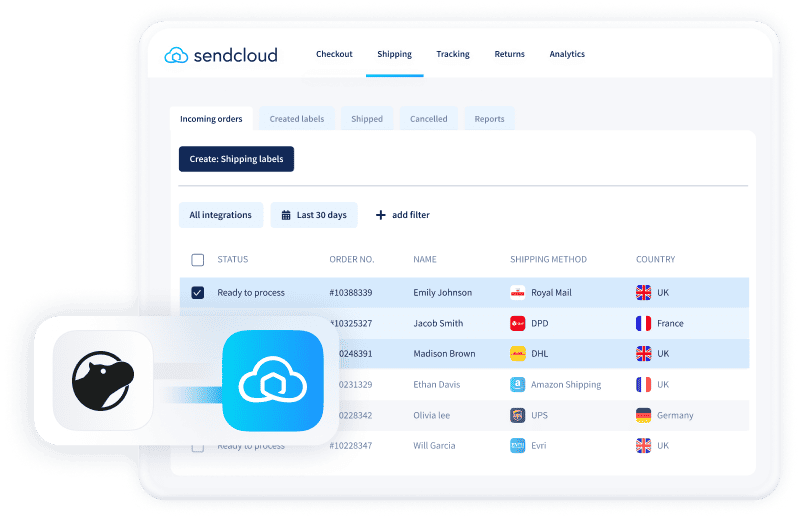The width and height of the screenshot is (799, 517).
Task: Click the UPS carrier icon
Action: click(517, 415)
